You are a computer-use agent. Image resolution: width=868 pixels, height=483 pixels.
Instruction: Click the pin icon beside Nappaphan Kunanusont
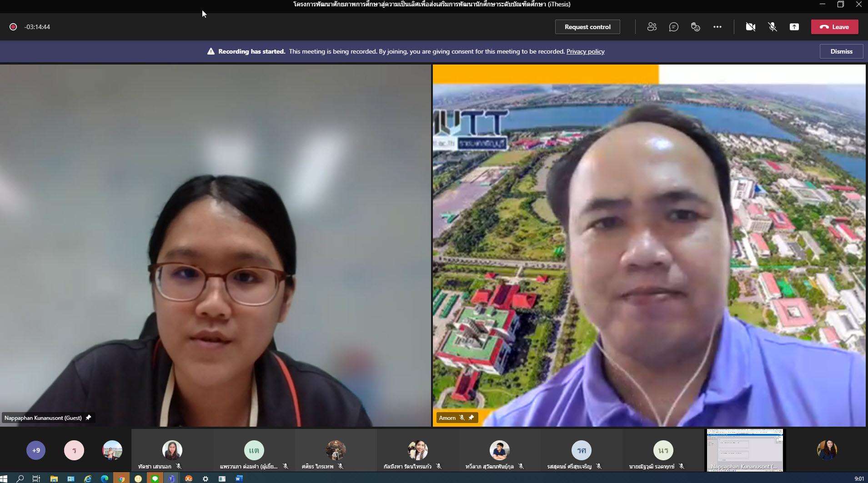coord(88,418)
